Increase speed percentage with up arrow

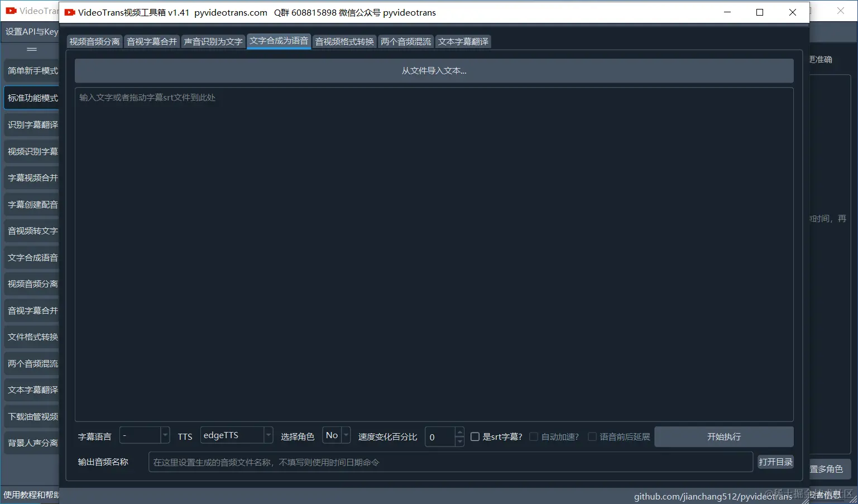click(459, 432)
